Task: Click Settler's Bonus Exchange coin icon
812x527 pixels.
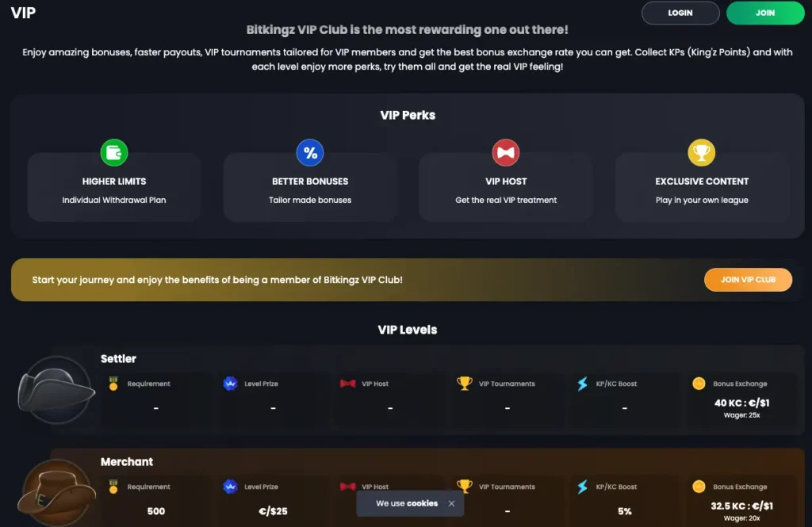Action: 699,384
